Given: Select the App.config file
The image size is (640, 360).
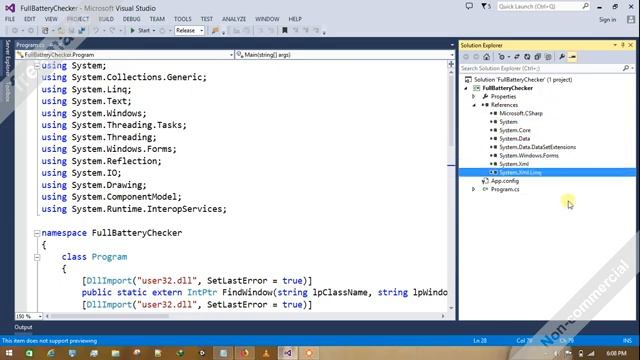Looking at the screenshot, I should pyautogui.click(x=505, y=181).
